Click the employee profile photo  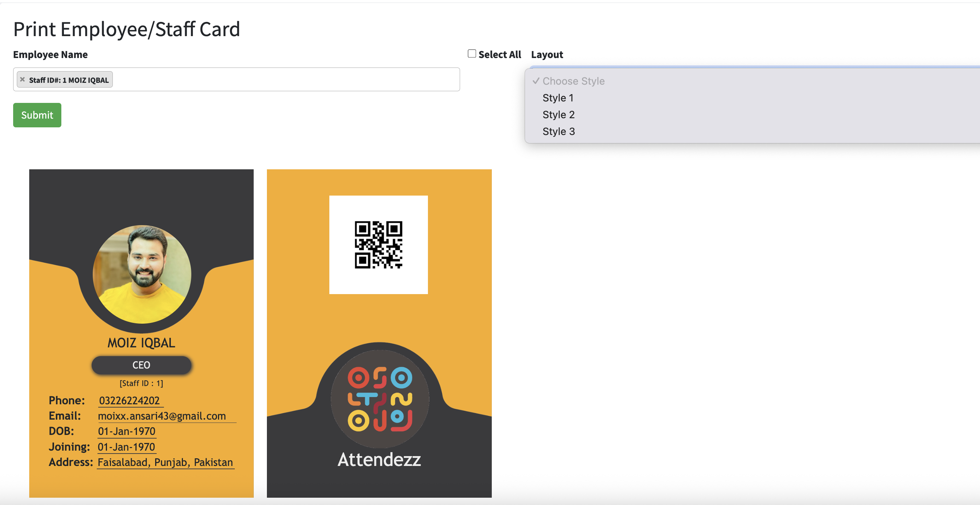coord(142,274)
